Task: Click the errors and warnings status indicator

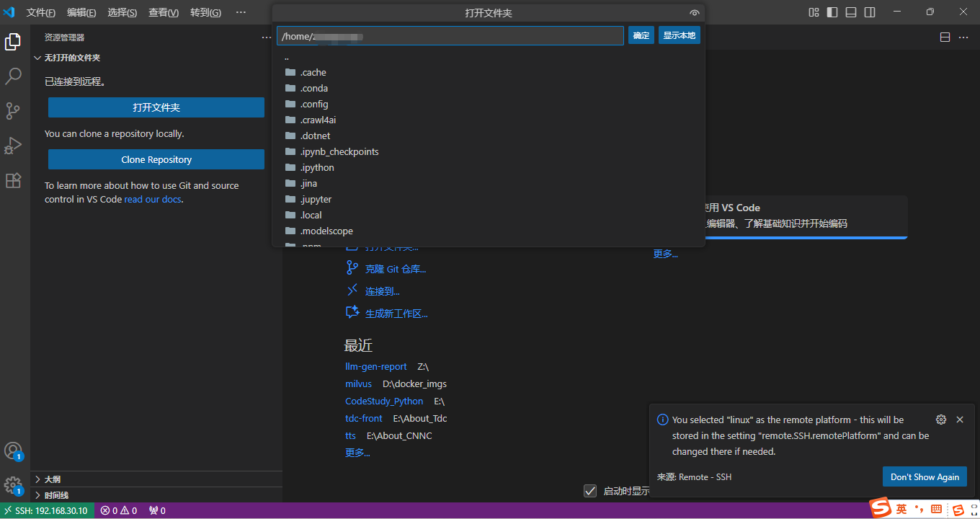Action: [x=119, y=510]
